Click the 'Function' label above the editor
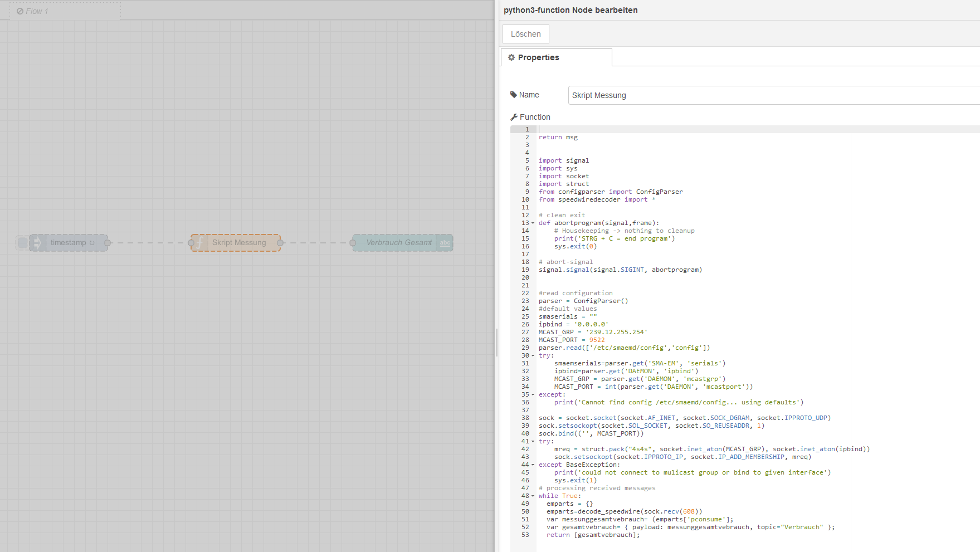This screenshot has height=552, width=980. [535, 117]
